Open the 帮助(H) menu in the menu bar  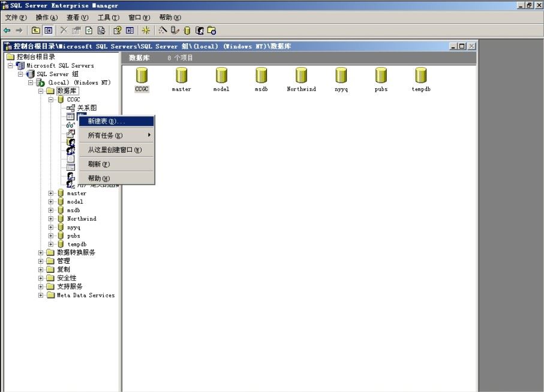[170, 17]
